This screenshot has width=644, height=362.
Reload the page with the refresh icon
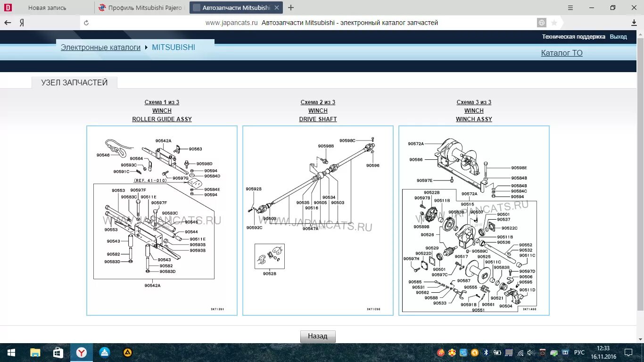[x=86, y=23]
